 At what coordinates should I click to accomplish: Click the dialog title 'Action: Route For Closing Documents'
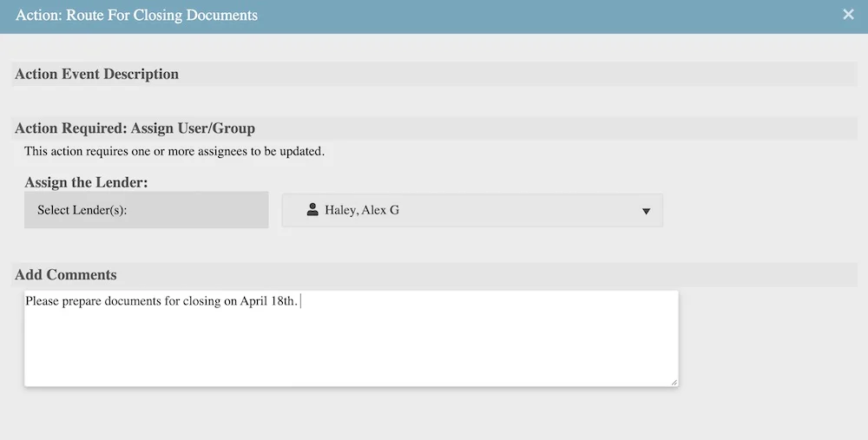pyautogui.click(x=136, y=15)
